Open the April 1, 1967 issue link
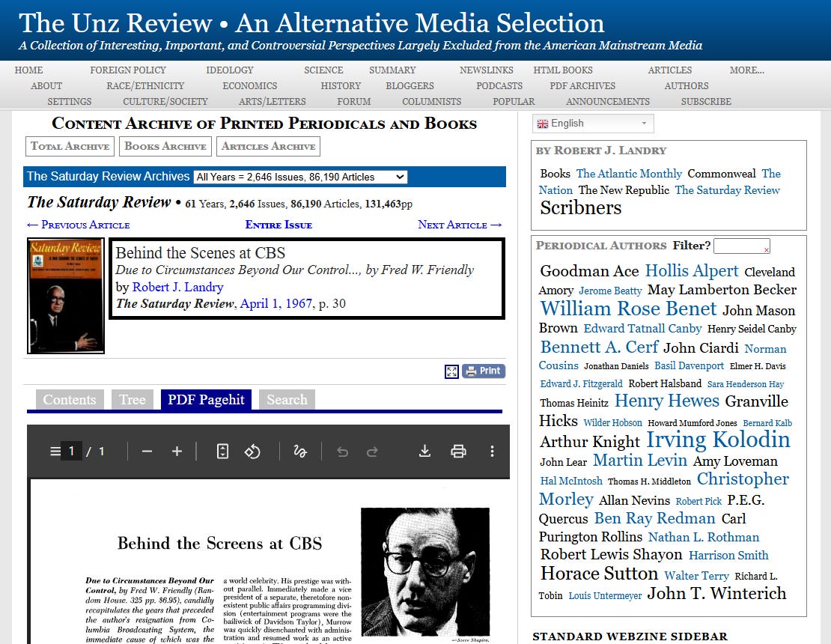Viewport: 831px width, 644px height. (x=276, y=303)
